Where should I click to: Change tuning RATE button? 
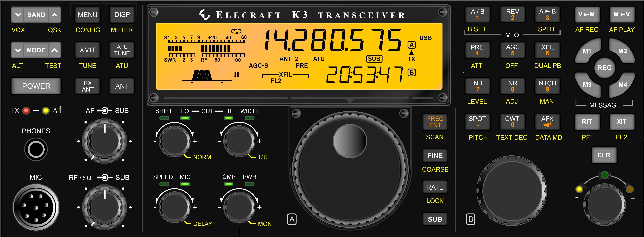(435, 187)
